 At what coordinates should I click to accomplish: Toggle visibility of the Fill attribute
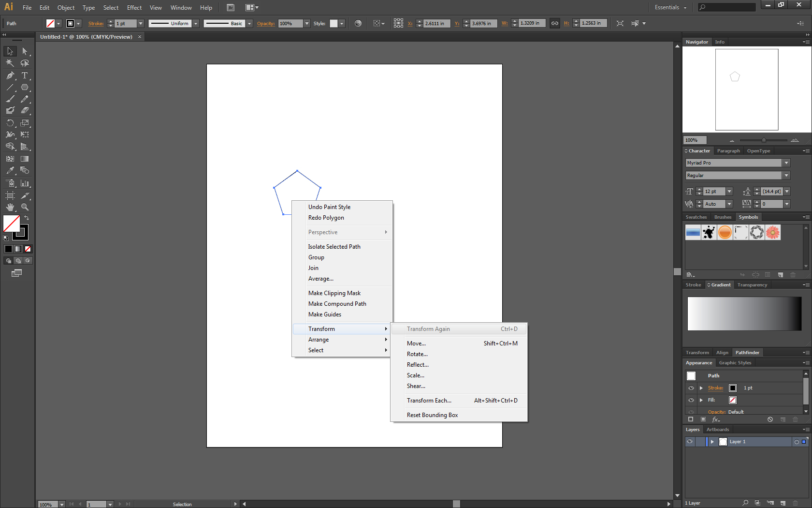click(691, 400)
